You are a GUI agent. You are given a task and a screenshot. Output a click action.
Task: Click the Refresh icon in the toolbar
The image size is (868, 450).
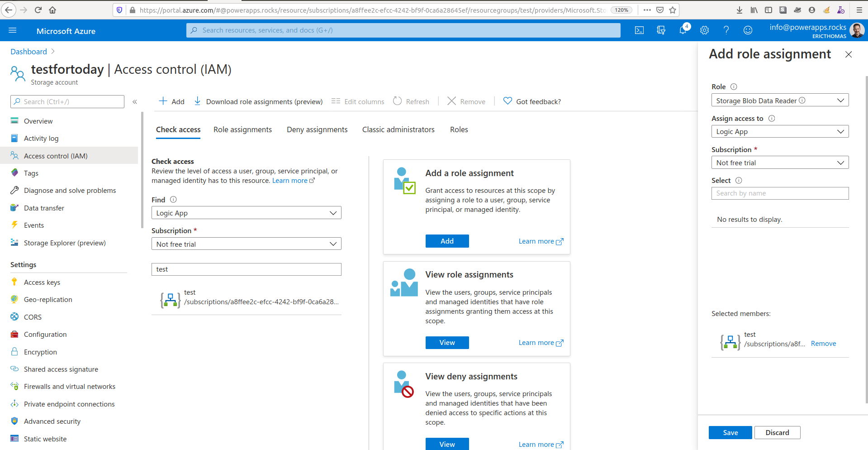click(x=398, y=101)
